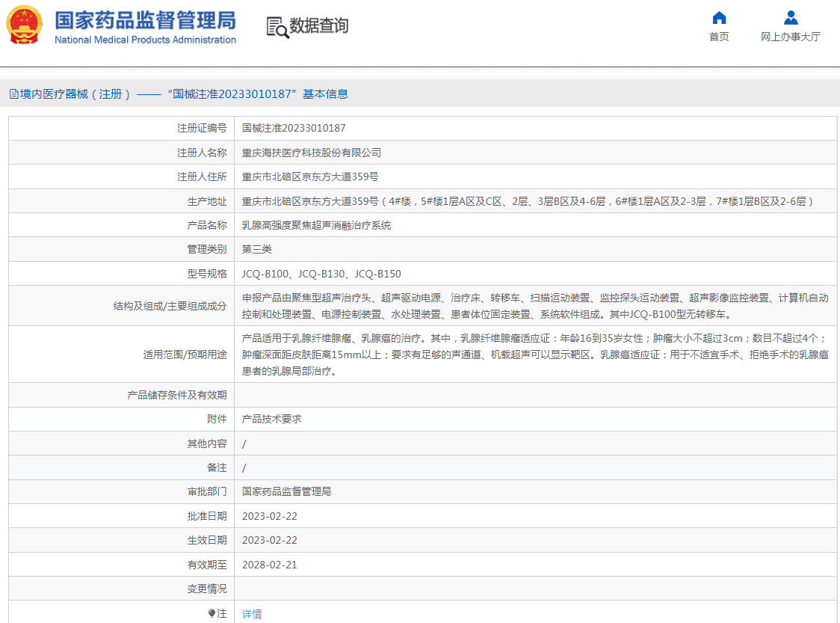Screen dimensions: 840x623
Task: Click the document icon before 境内医疗器械
Action: pyautogui.click(x=14, y=94)
